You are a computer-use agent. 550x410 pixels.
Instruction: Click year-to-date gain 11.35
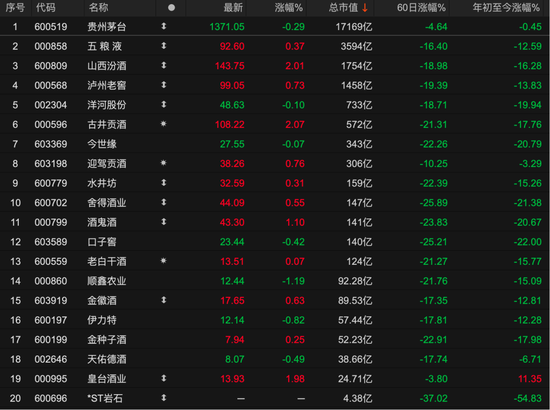coord(530,379)
